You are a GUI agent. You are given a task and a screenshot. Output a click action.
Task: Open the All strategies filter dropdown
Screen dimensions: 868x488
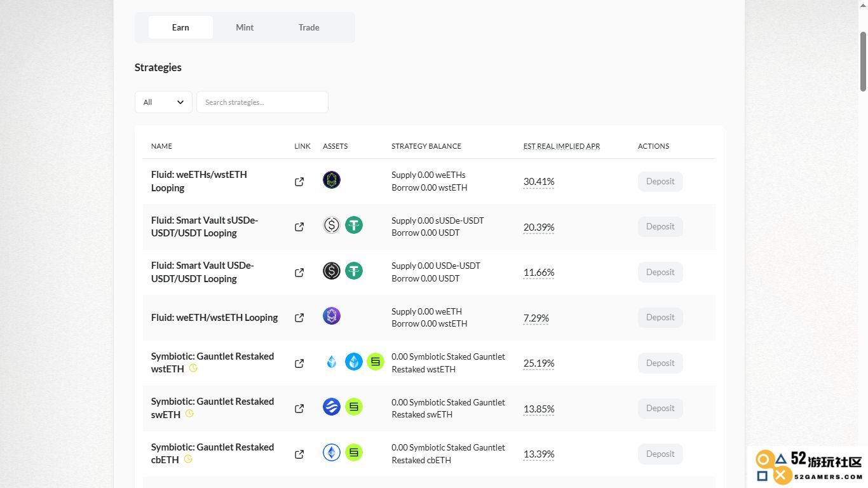click(163, 102)
